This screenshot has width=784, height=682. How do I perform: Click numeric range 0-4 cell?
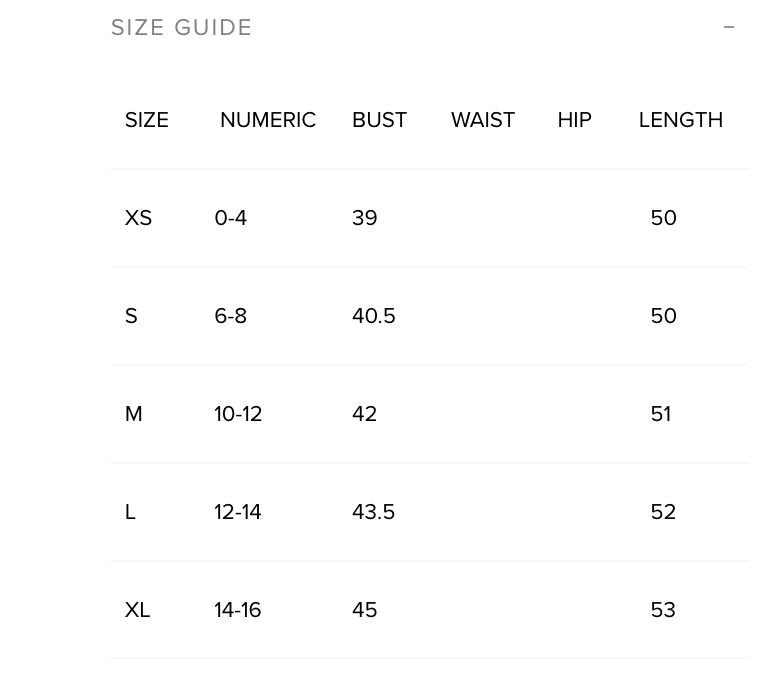click(230, 218)
